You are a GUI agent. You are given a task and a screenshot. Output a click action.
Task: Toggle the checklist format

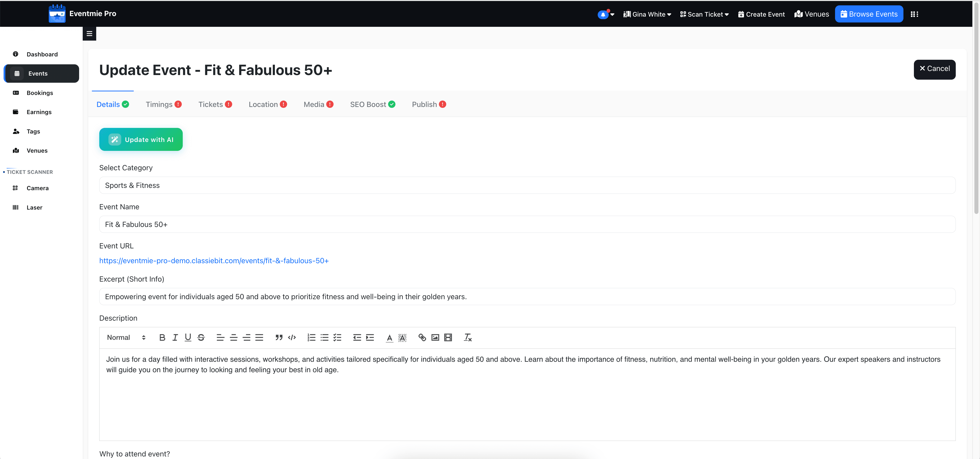pyautogui.click(x=337, y=337)
